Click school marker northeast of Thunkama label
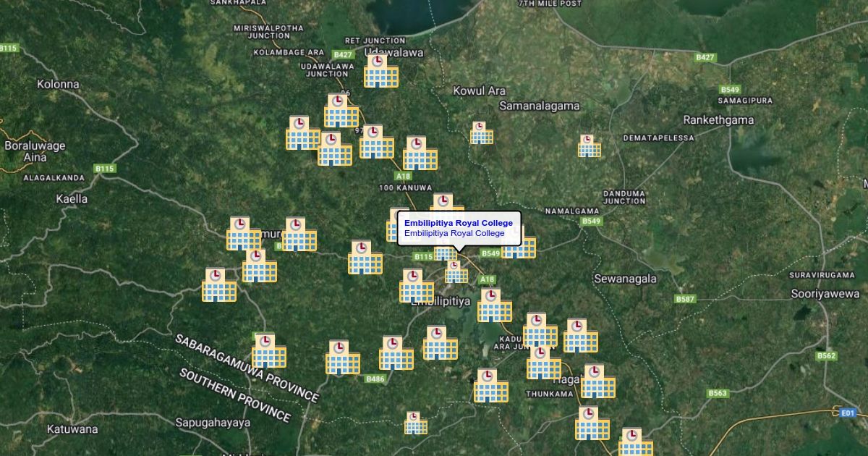 pyautogui.click(x=597, y=381)
